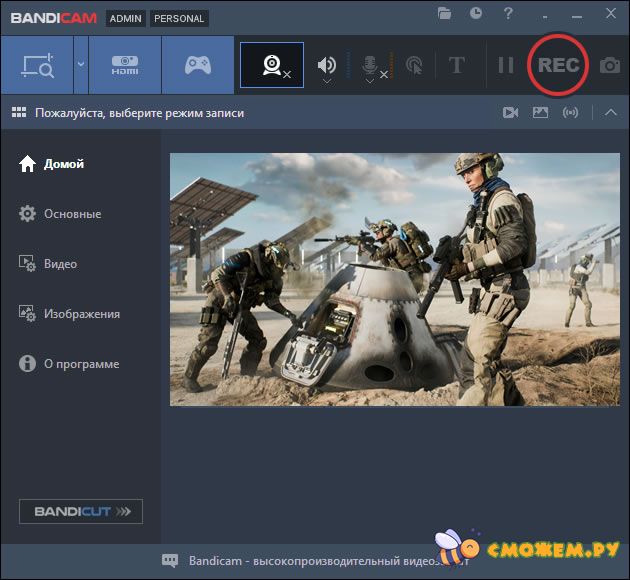This screenshot has height=580, width=630.
Task: Take a screenshot with camera icon
Action: (x=609, y=66)
